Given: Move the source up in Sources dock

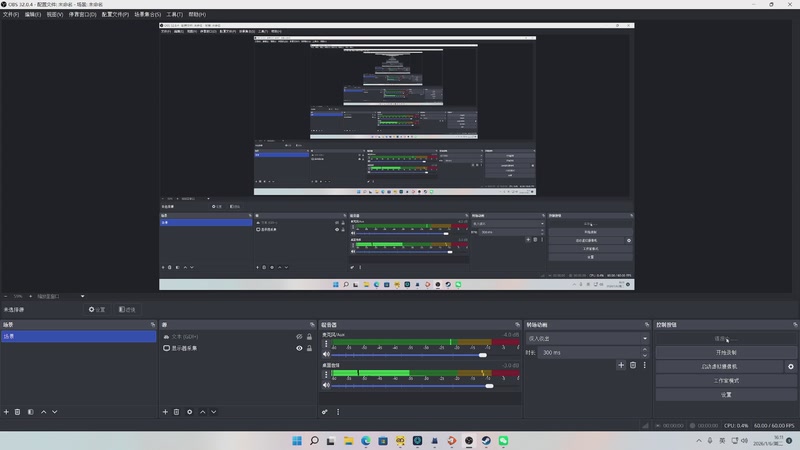Looking at the screenshot, I should [203, 412].
